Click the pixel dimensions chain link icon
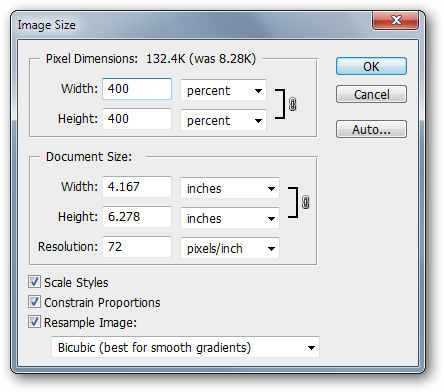The image size is (444, 392). (x=292, y=104)
